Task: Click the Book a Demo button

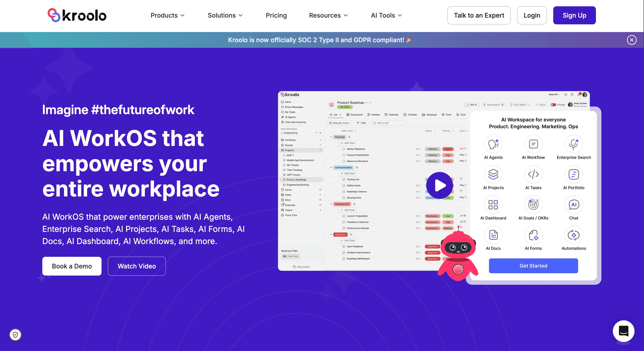Action: coord(72,266)
